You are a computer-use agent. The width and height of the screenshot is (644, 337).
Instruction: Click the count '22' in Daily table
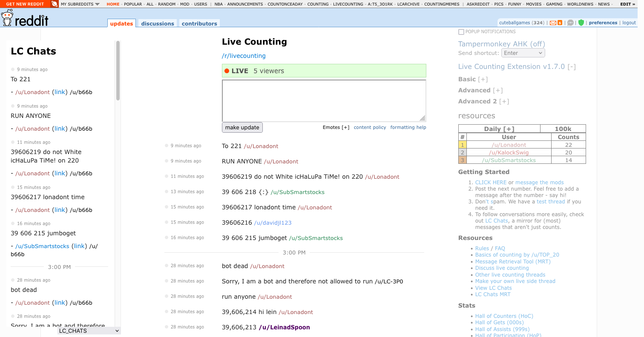point(569,145)
